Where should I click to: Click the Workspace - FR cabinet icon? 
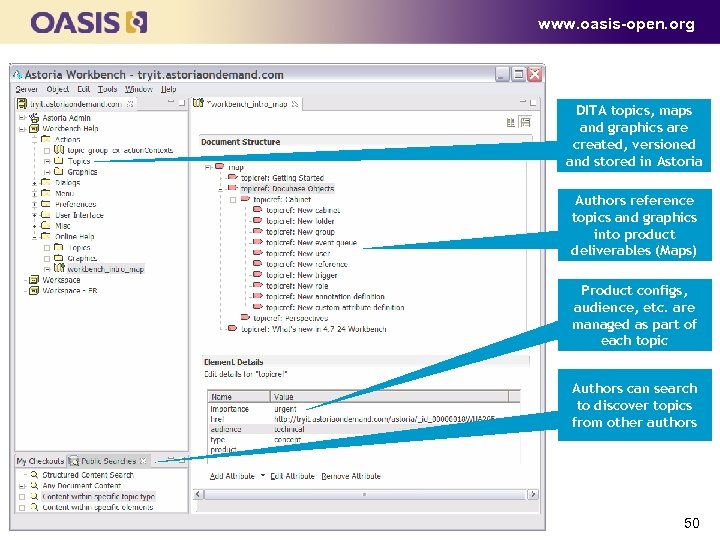click(34, 291)
